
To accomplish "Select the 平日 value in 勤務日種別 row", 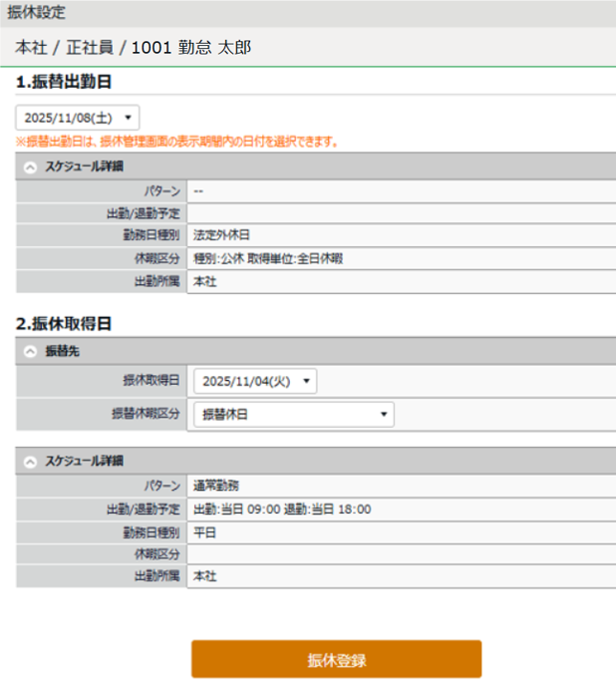I will point(204,531).
